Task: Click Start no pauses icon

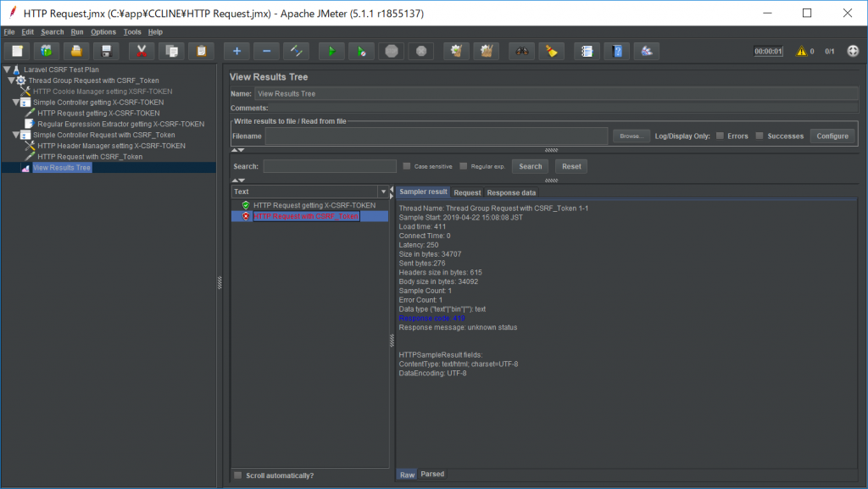Action: pos(361,52)
